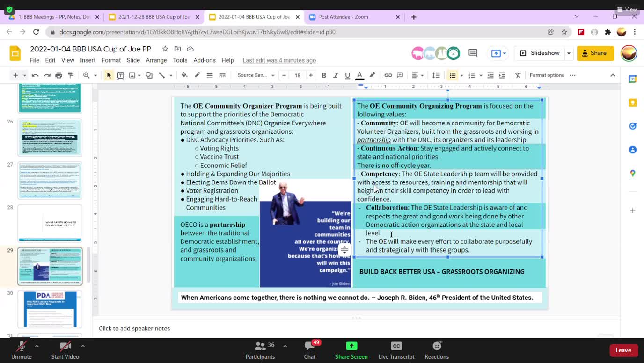
Task: Open the File menu
Action: (35, 60)
